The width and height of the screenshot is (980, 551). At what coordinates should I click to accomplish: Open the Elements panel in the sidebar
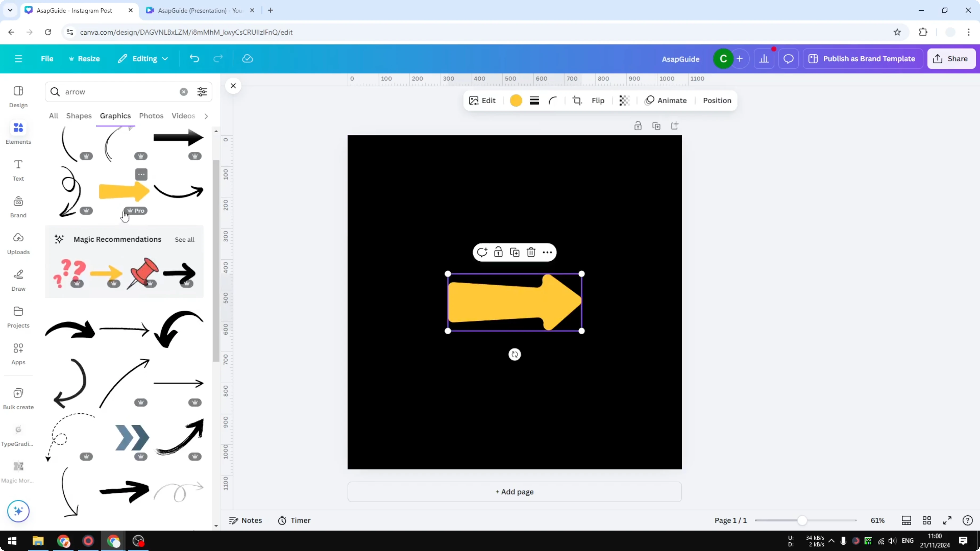(x=18, y=132)
